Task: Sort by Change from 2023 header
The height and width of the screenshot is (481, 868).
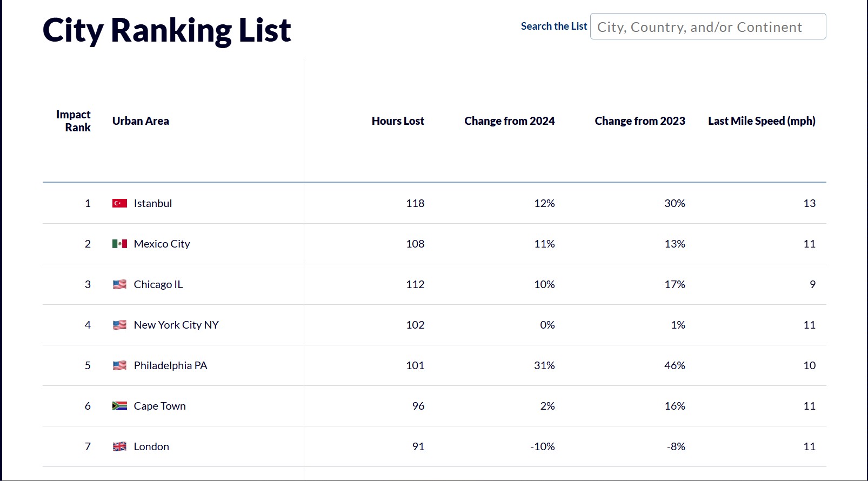Action: pos(640,121)
